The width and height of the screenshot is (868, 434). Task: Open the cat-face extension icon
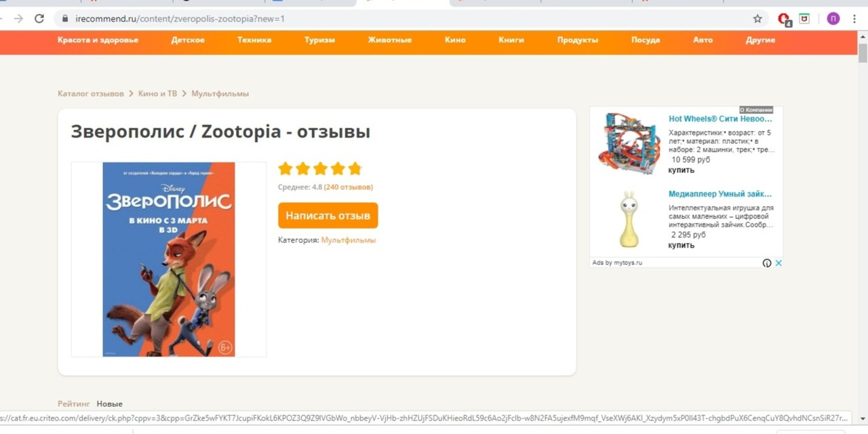(x=804, y=19)
